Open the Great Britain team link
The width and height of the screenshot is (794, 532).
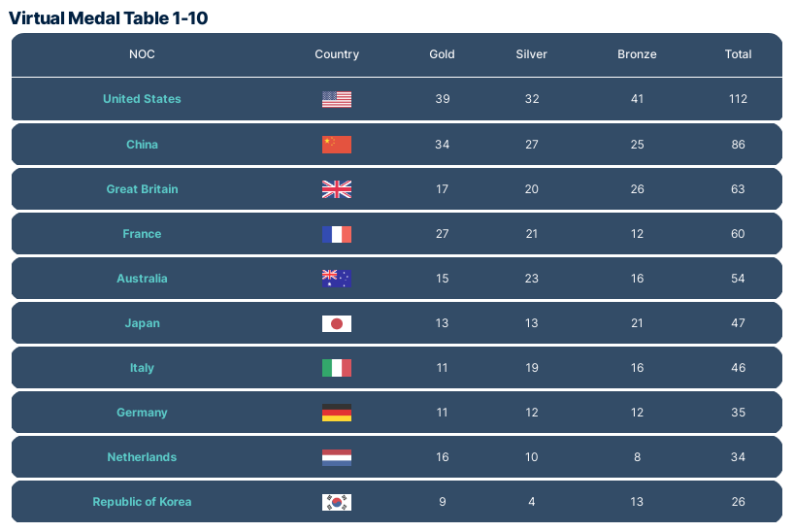(142, 189)
